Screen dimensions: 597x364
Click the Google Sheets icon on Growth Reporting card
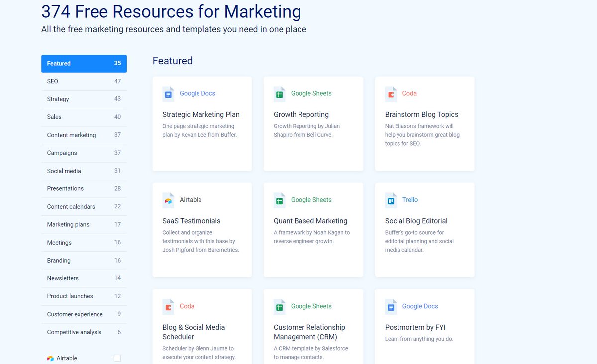(x=280, y=94)
